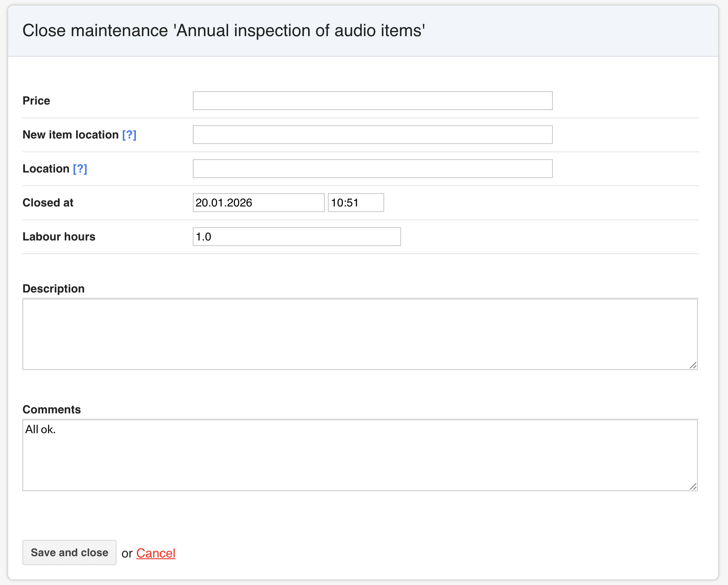Viewport: 728px width, 585px height.
Task: Click inside the Comments text area
Action: click(x=360, y=455)
